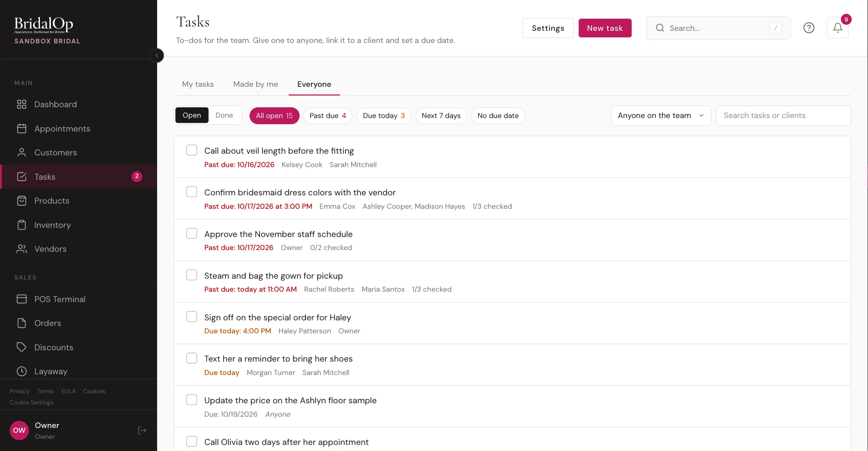Check off 'Call about veil length' task
The image size is (868, 451).
pos(191,150)
